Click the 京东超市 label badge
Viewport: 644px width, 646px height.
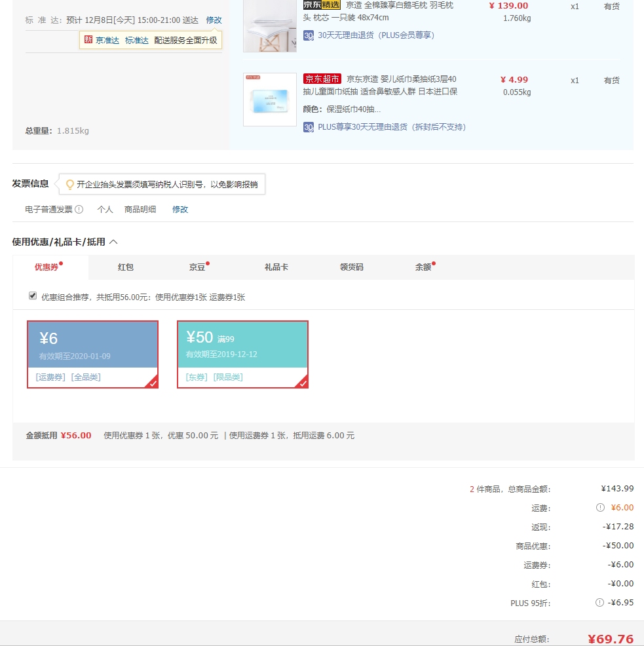click(x=322, y=79)
